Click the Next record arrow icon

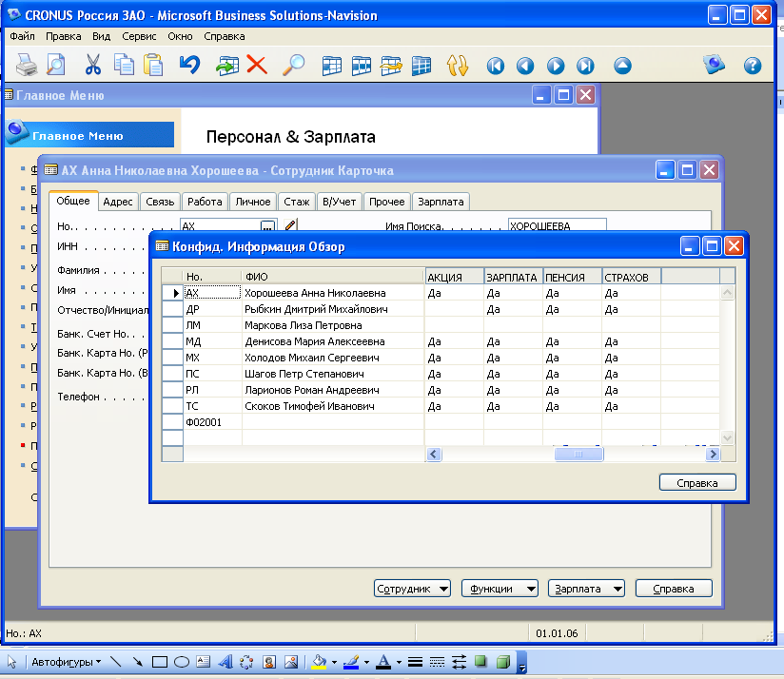[556, 66]
